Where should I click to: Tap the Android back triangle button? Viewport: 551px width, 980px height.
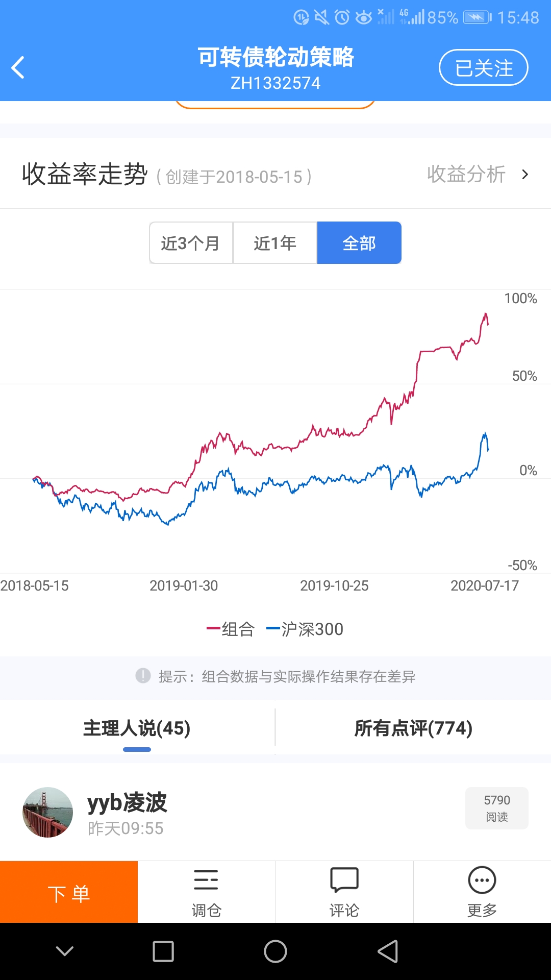pyautogui.click(x=388, y=951)
